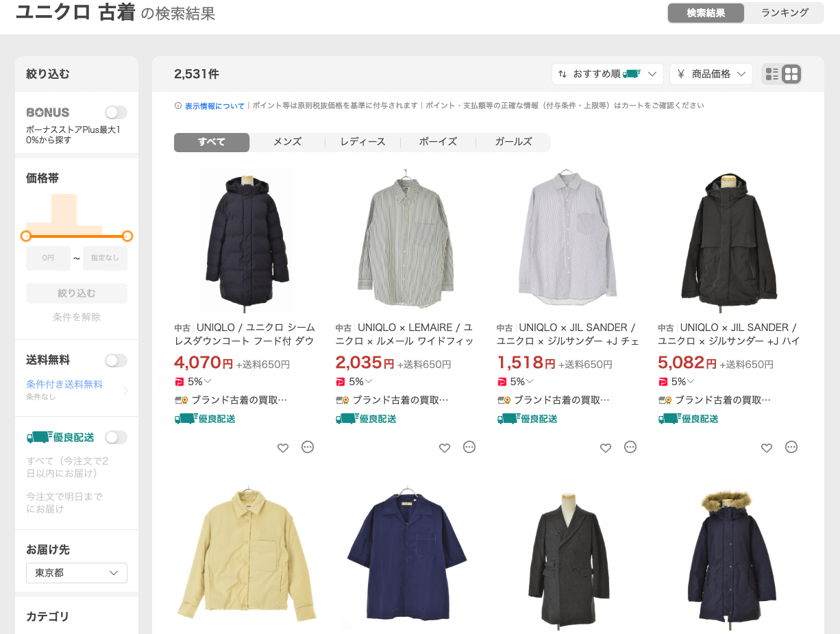Open the light purple striped shirt thumbnail
This screenshot has width=840, height=634.
(x=568, y=241)
